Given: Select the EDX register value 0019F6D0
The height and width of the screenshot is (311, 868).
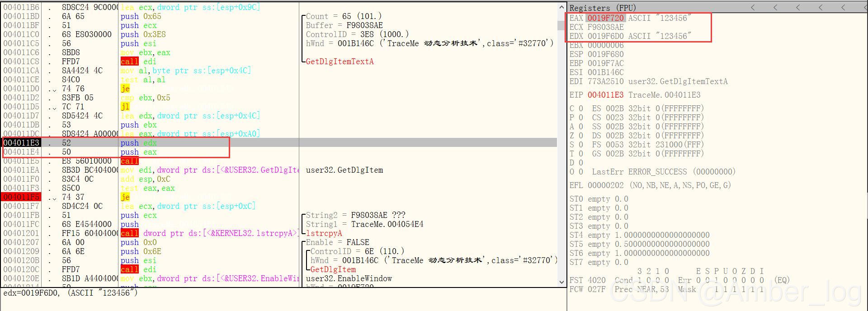Looking at the screenshot, I should (605, 36).
